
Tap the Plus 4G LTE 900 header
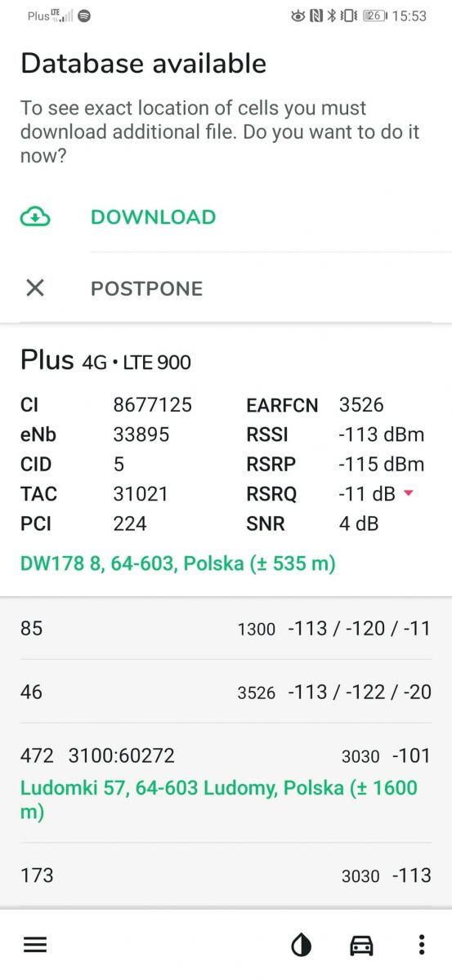coord(106,361)
